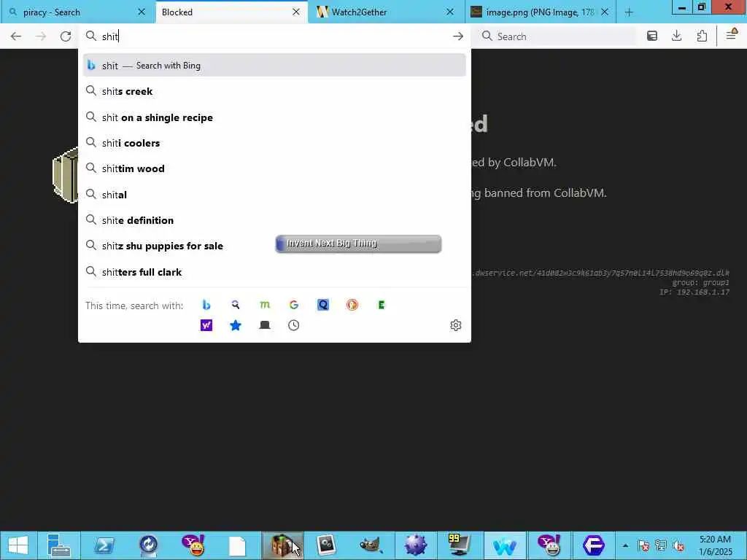Open the first Yahoo Messenger taskbar icon

pos(193,545)
